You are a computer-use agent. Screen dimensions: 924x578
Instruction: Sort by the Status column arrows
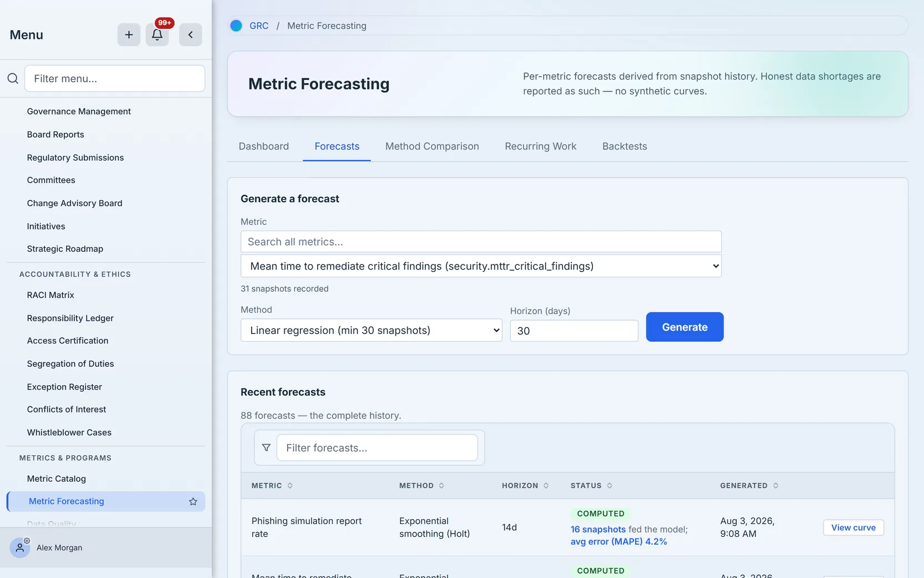click(x=609, y=486)
